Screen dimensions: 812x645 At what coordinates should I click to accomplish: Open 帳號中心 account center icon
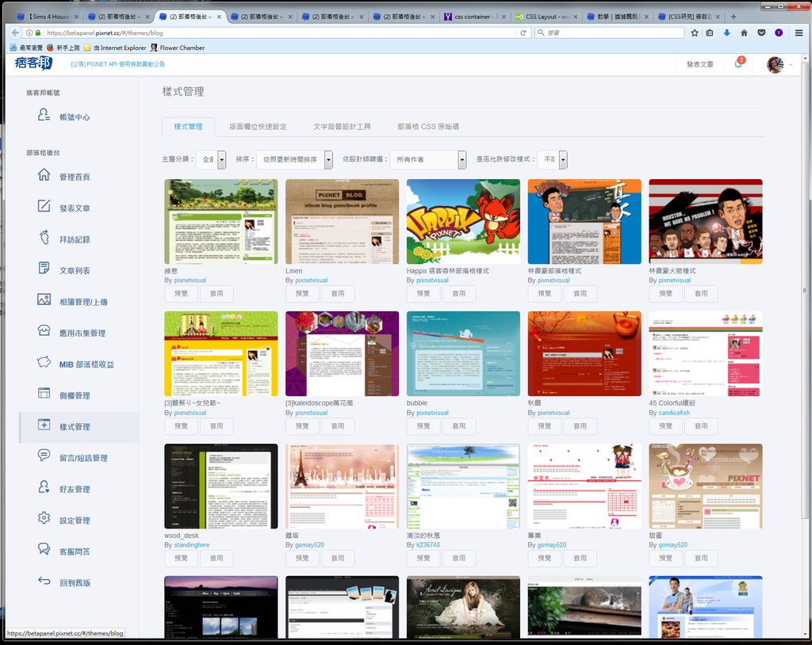tap(44, 116)
